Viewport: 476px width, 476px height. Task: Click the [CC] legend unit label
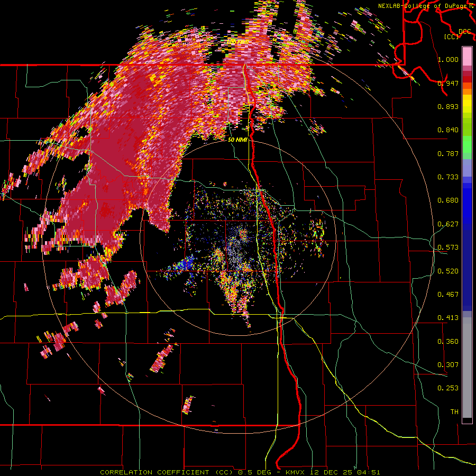coord(451,36)
